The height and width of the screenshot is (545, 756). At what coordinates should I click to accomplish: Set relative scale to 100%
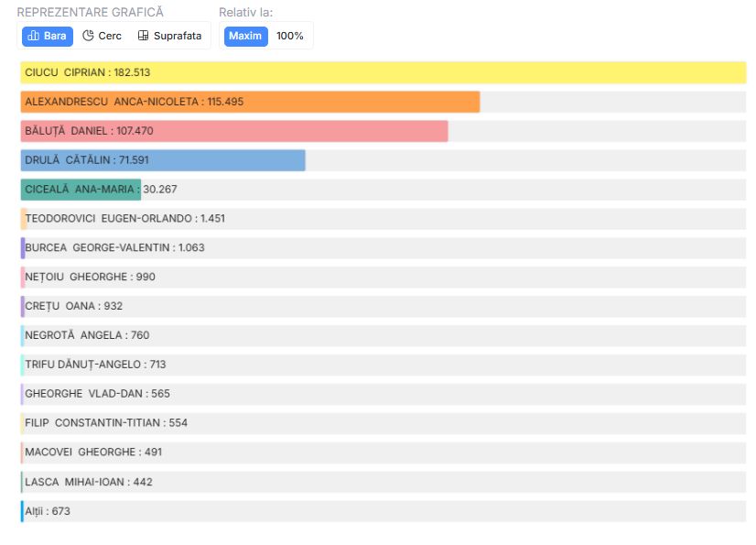pyautogui.click(x=290, y=36)
